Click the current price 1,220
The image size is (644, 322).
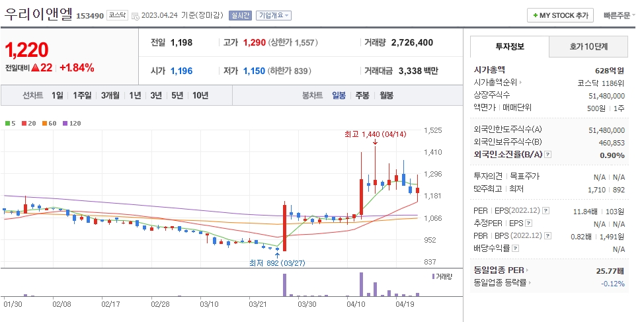point(26,50)
